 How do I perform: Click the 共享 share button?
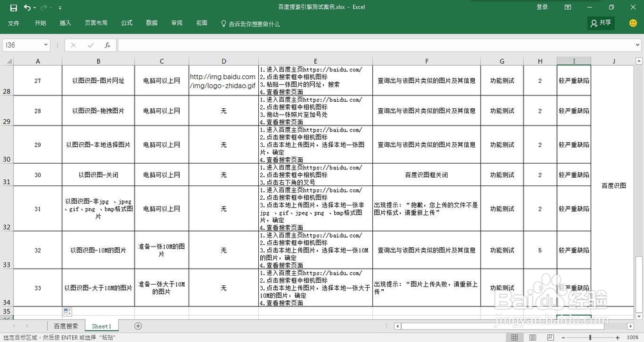pyautogui.click(x=601, y=23)
